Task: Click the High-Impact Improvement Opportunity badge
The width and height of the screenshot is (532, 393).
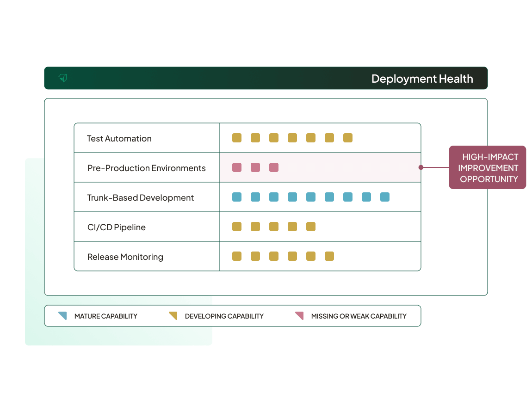Action: 487,167
